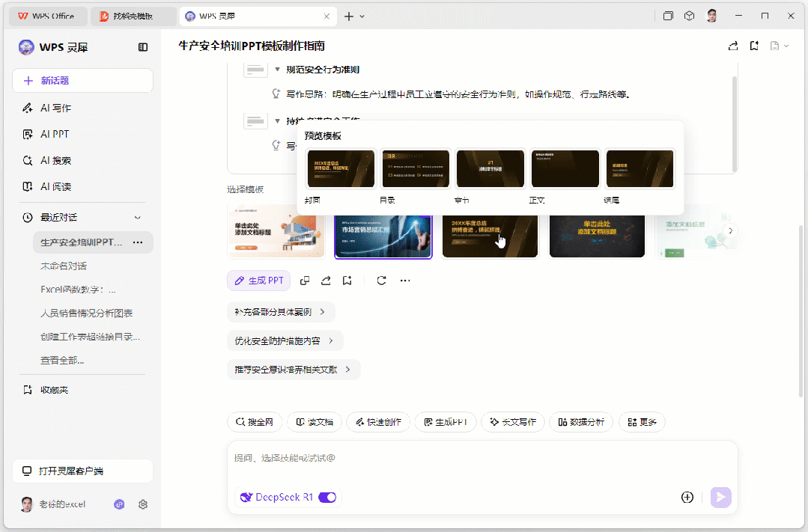Click the 生成 PPT button
The image size is (808, 532).
click(x=258, y=281)
